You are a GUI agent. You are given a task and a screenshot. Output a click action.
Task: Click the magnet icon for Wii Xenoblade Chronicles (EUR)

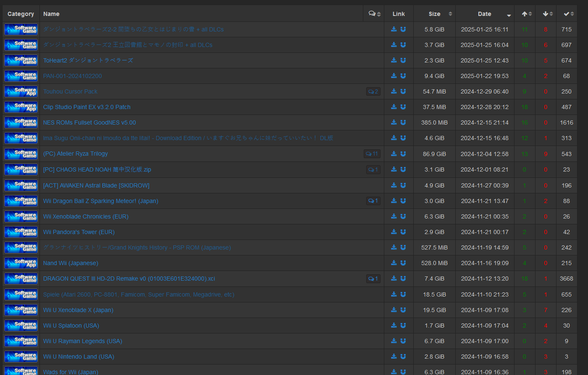(x=403, y=216)
